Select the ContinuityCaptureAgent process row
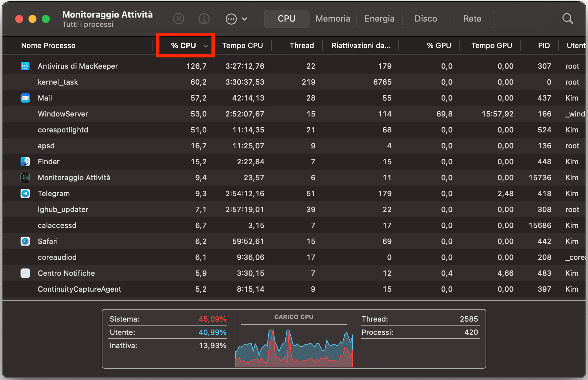Screen dimensions: 588x380 click(x=294, y=289)
